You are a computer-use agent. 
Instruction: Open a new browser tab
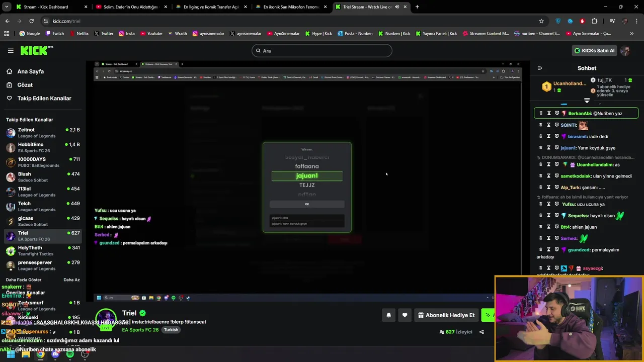point(417,7)
